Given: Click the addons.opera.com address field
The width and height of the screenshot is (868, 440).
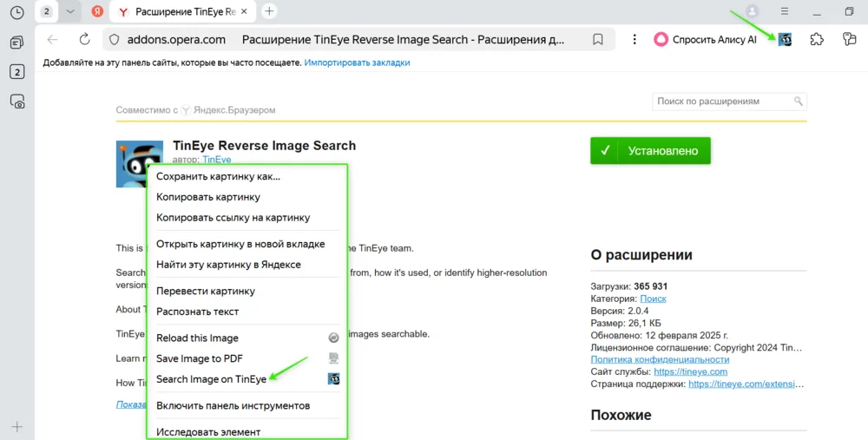Looking at the screenshot, I should point(176,39).
